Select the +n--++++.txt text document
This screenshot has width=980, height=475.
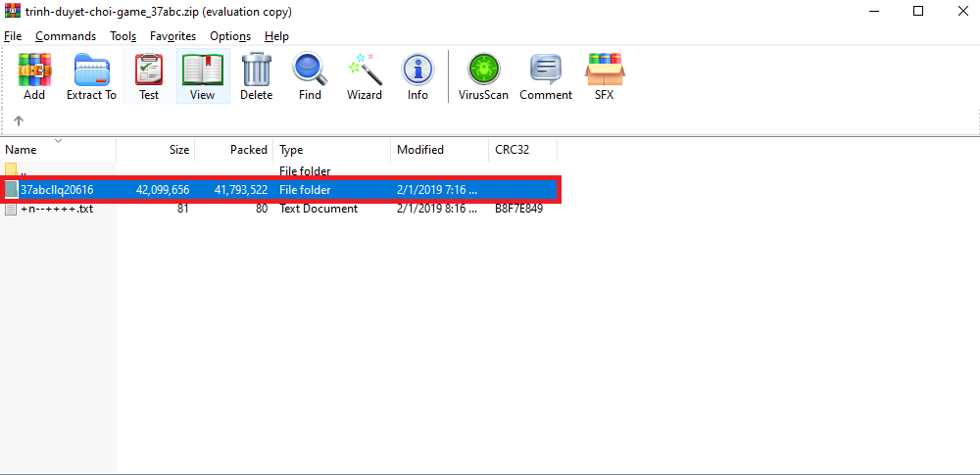pyautogui.click(x=56, y=209)
